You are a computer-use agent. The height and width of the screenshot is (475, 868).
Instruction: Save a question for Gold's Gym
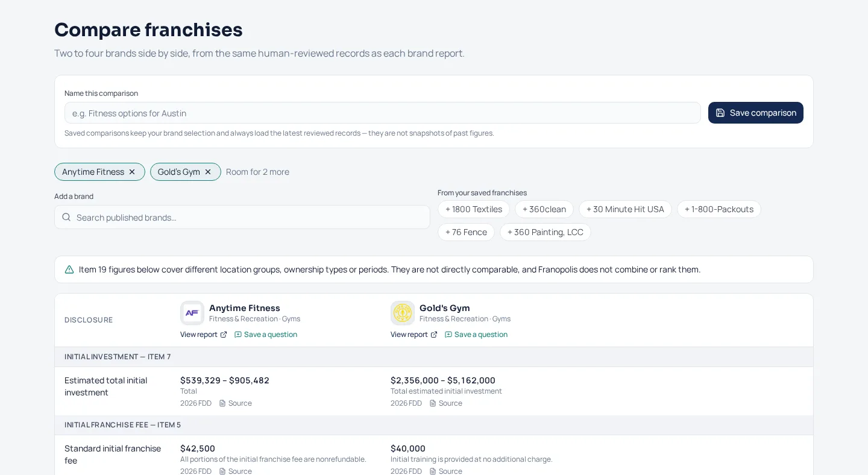pos(476,335)
